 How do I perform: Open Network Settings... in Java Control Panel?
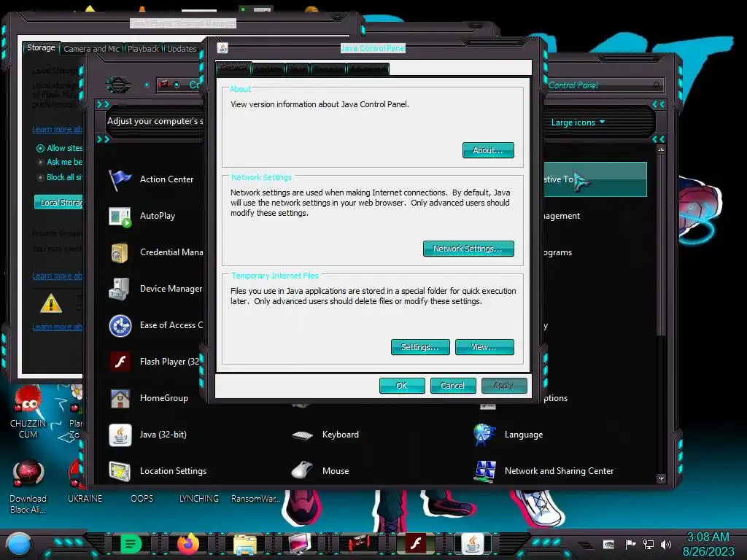point(468,249)
